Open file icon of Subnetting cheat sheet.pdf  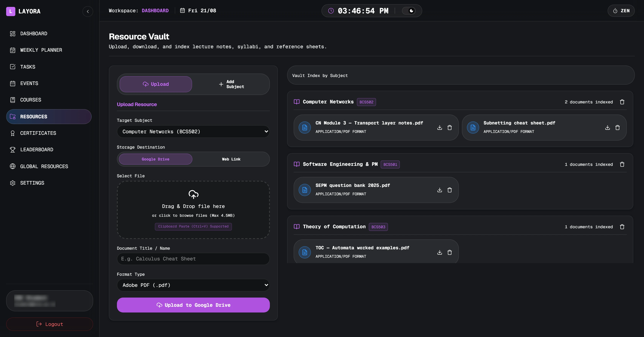(x=473, y=128)
